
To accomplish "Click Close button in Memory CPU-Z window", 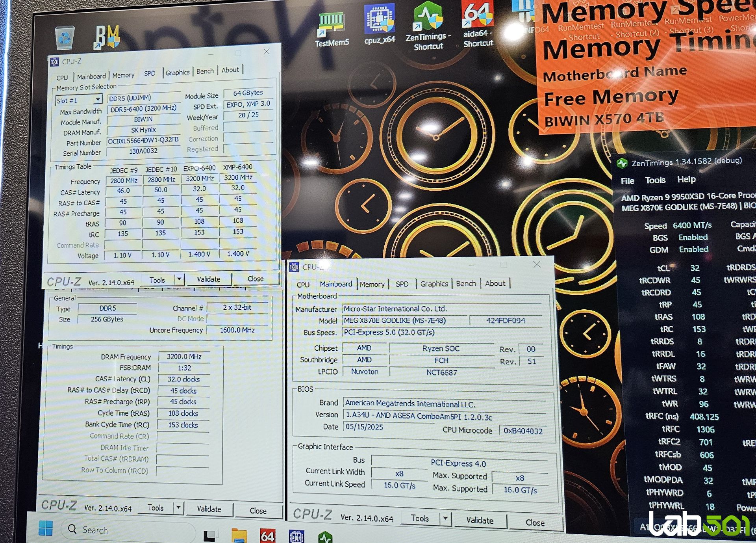I will [x=258, y=511].
